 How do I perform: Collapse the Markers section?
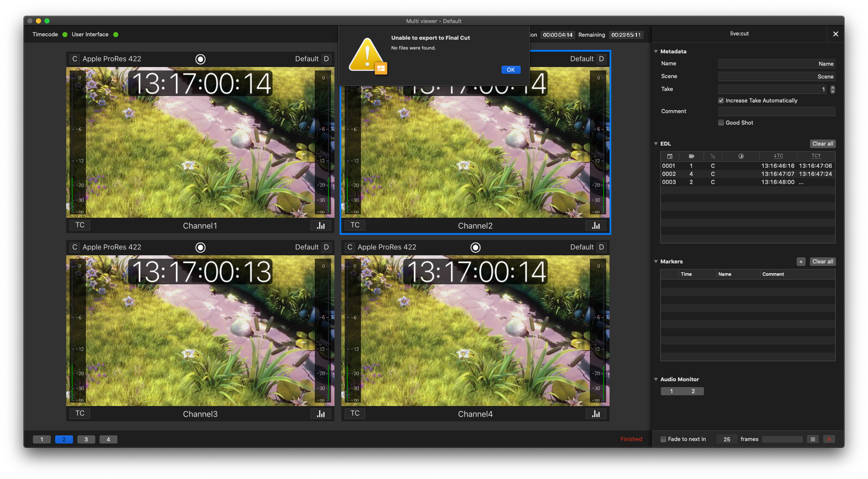tap(656, 262)
